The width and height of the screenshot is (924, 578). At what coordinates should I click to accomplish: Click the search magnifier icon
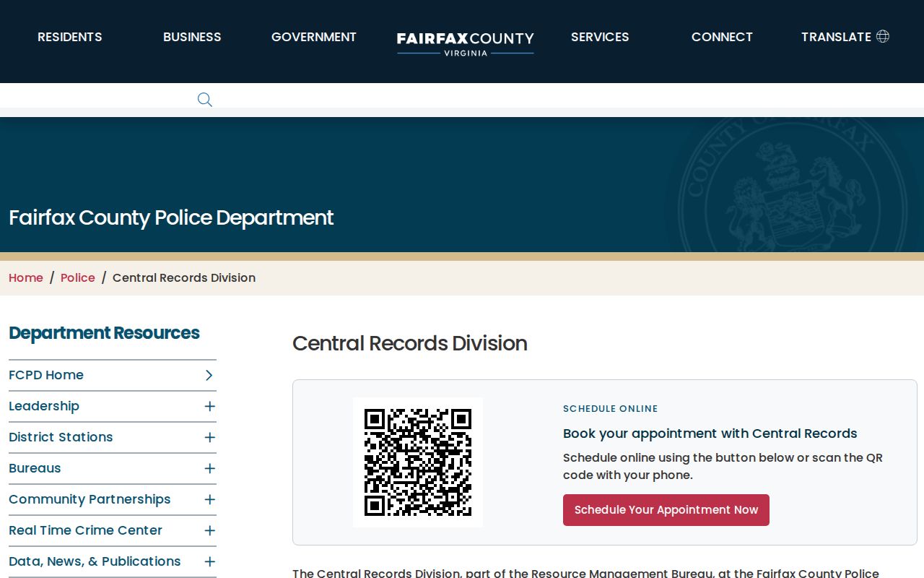coord(205,100)
